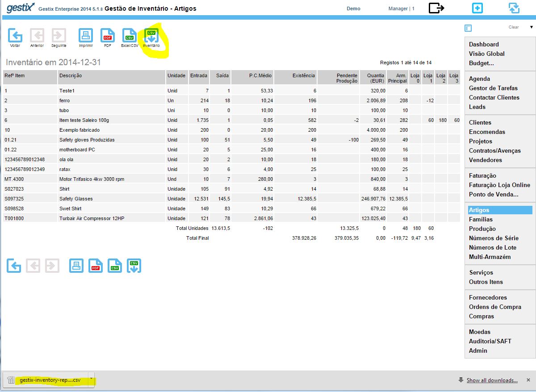This screenshot has height=392, width=536.
Task: Open Famílias in sidebar menu
Action: pos(481,219)
